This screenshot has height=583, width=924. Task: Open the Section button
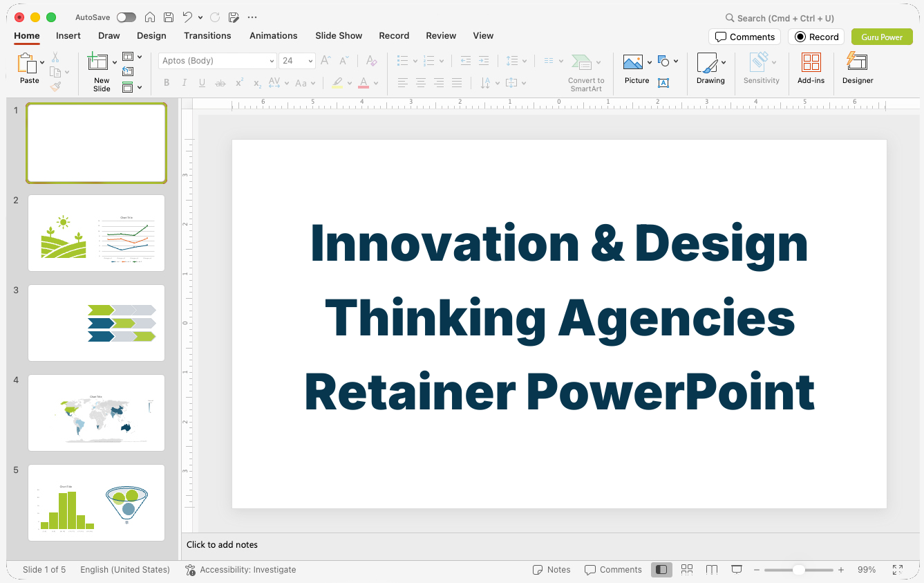131,87
